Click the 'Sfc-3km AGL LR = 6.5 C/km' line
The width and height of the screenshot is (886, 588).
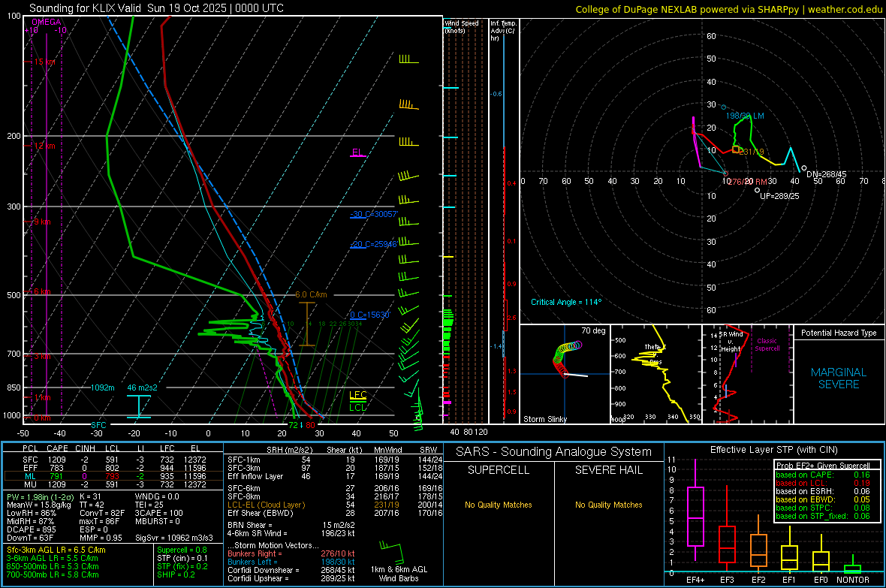coord(56,550)
